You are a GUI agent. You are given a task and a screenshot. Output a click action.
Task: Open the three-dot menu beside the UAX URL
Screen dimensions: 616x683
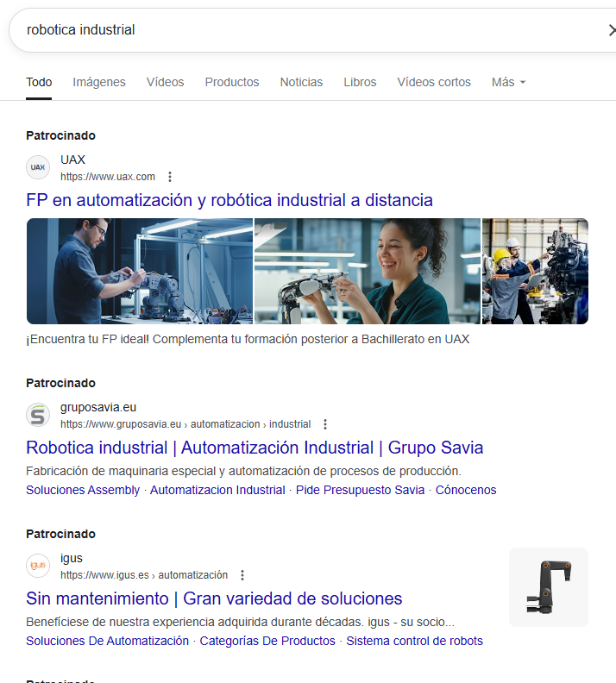coord(170,177)
